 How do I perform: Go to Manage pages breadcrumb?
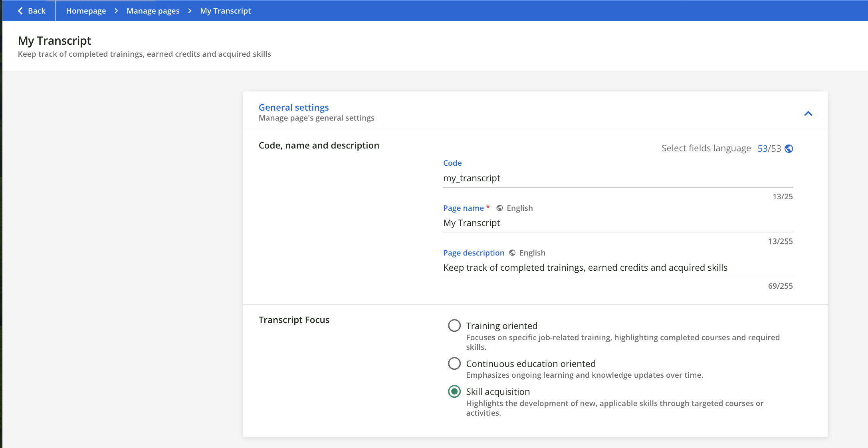(153, 11)
